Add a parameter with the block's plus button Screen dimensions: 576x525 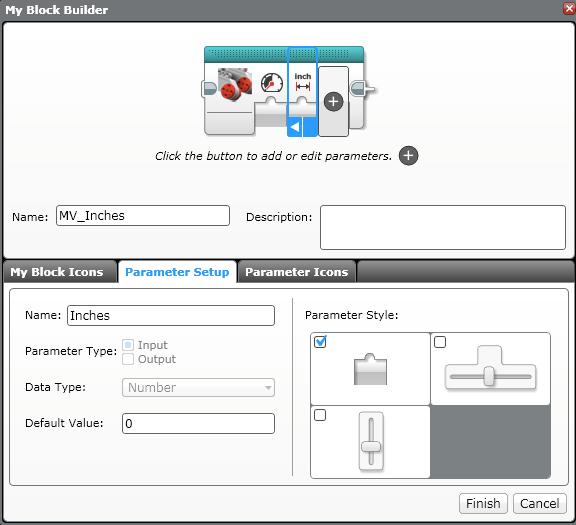[x=333, y=101]
